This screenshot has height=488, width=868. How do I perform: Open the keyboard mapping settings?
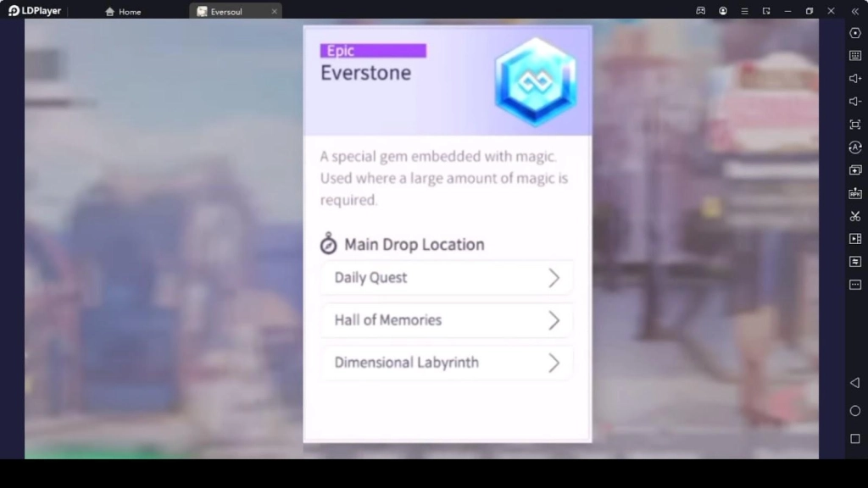(855, 57)
